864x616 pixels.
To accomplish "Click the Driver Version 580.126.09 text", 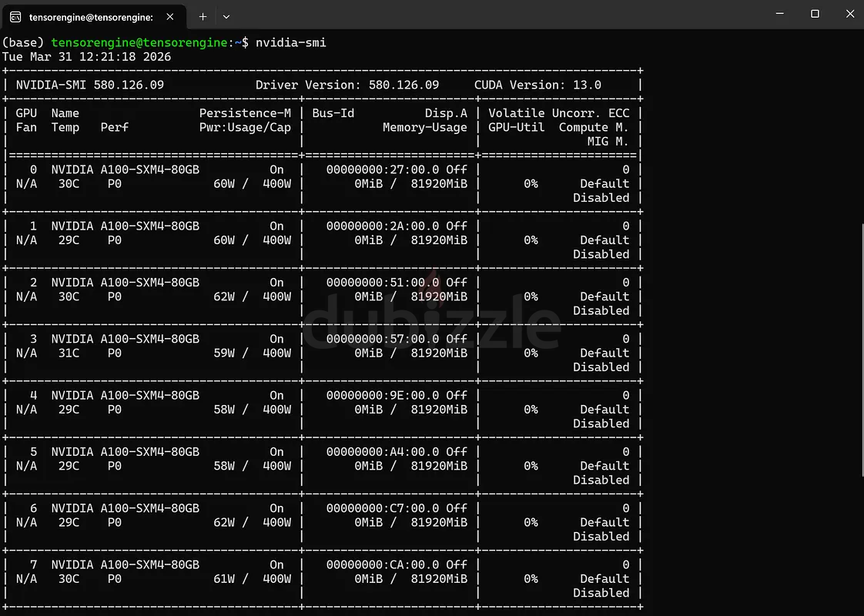I will pyautogui.click(x=347, y=85).
